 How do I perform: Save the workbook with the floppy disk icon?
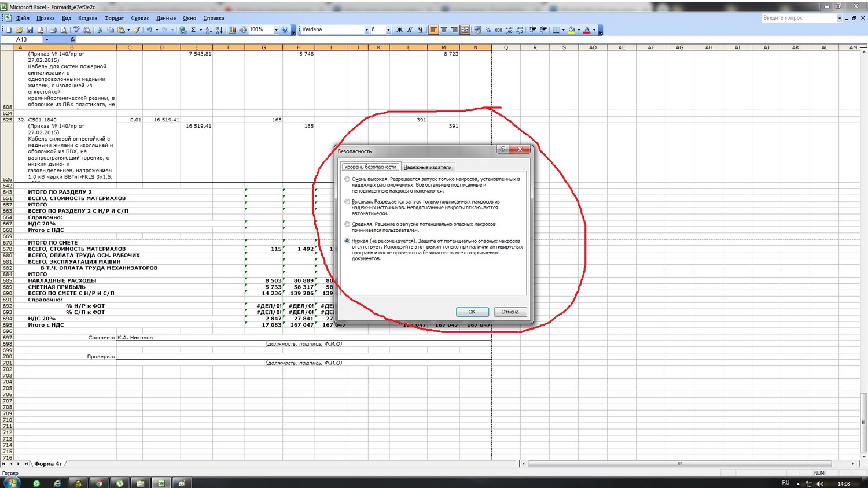click(x=30, y=29)
